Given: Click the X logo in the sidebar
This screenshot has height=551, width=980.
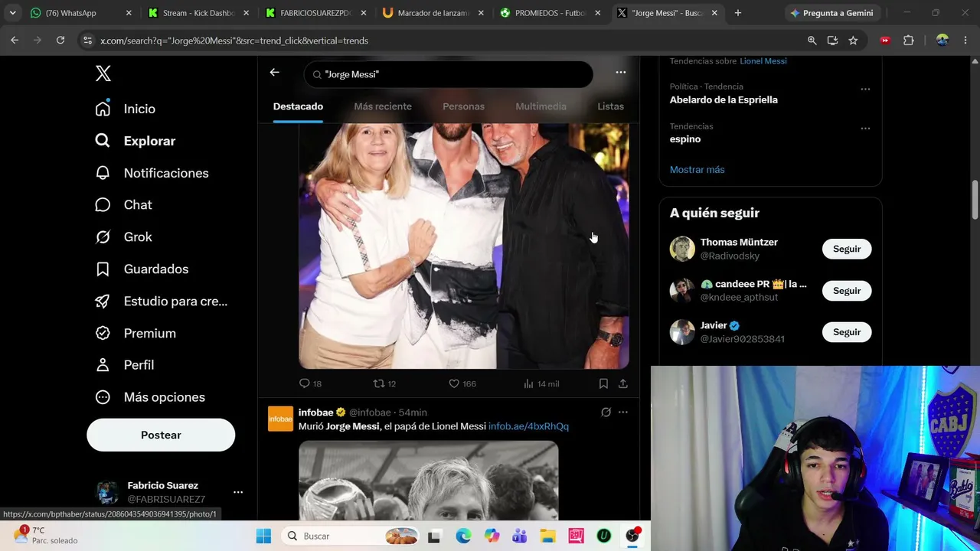Looking at the screenshot, I should [103, 73].
